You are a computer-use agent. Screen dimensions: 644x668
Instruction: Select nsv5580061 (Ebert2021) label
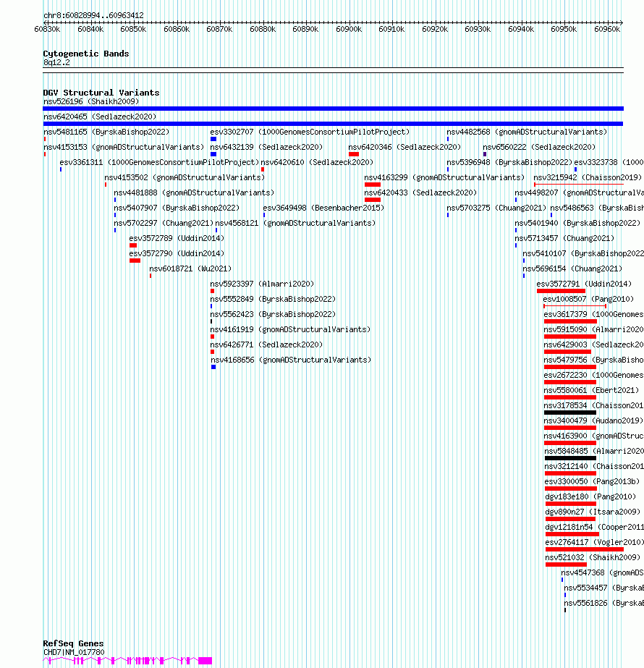click(x=591, y=390)
